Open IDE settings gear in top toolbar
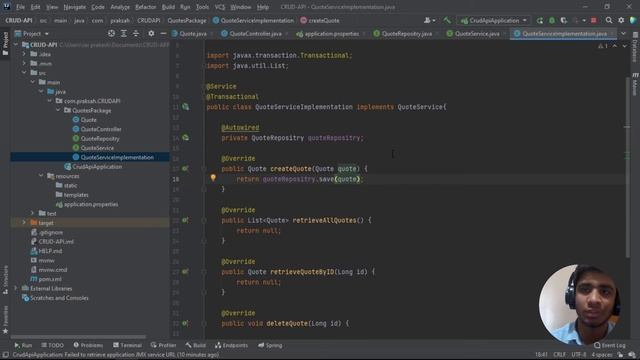 (x=621, y=20)
